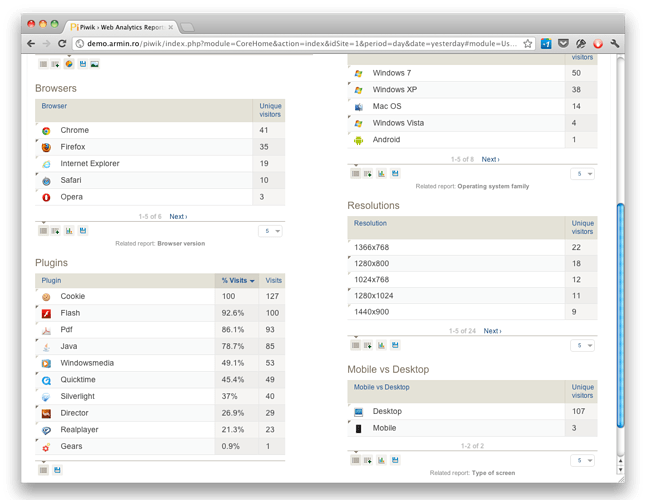Show bar chart under Operating systems table
The image size is (647, 500).
tap(381, 174)
